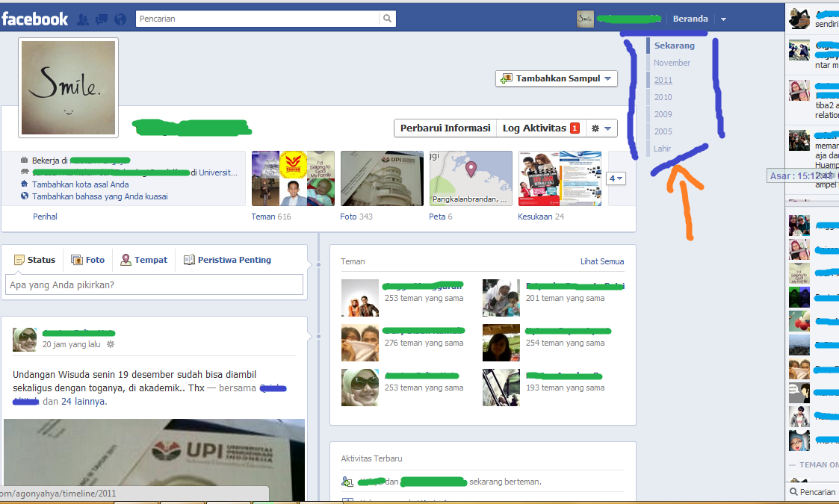Screen dimensions: 839x504
Task: Select the Tempat location pin icon
Action: (x=126, y=260)
